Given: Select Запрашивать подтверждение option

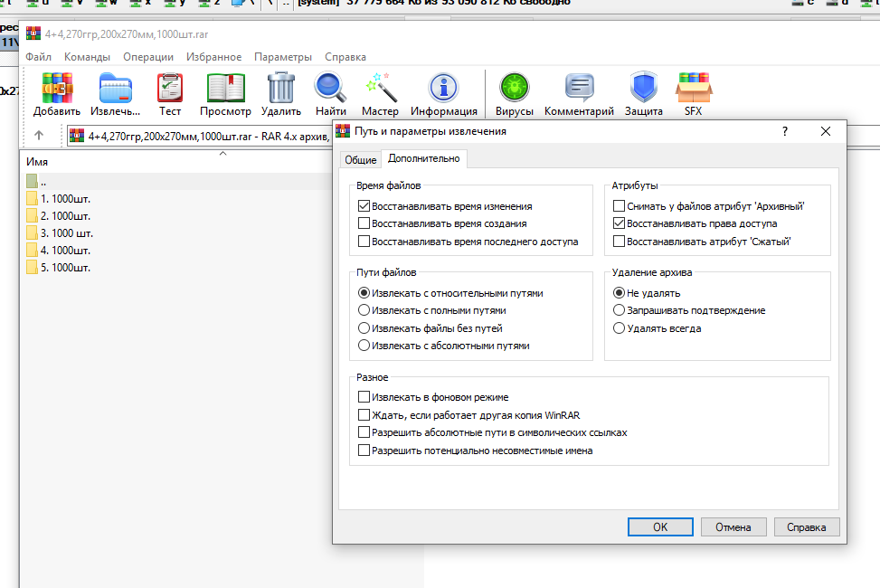Looking at the screenshot, I should (x=619, y=310).
